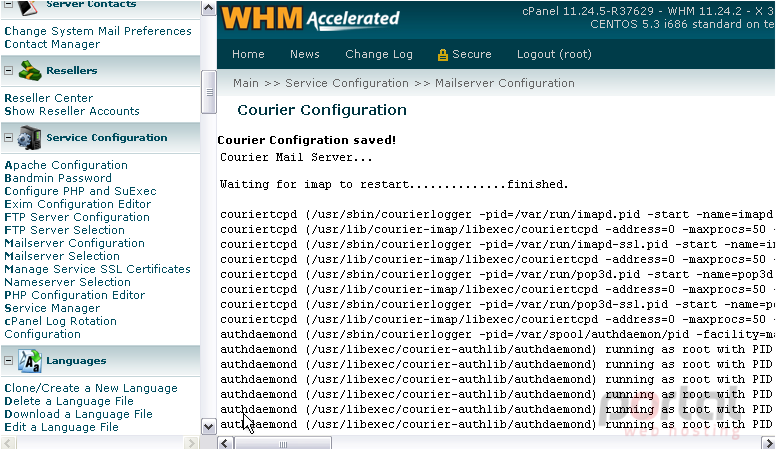Open the News menu item
Viewport: 776px width, 450px height.
pos(304,54)
